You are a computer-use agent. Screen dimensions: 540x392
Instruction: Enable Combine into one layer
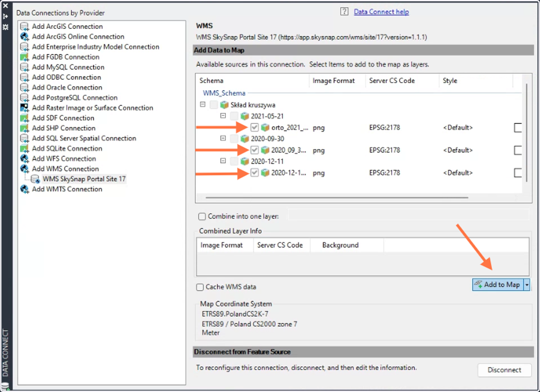click(x=202, y=217)
